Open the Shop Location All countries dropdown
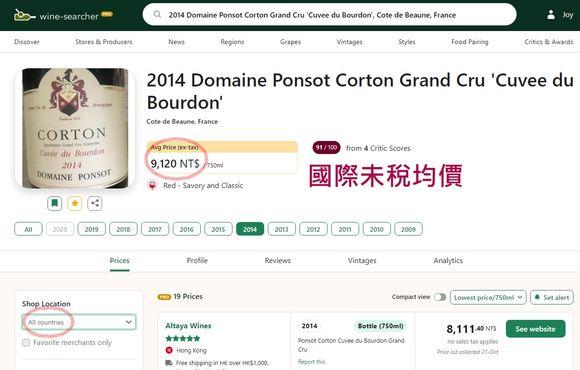The height and width of the screenshot is (370, 580). [x=79, y=322]
